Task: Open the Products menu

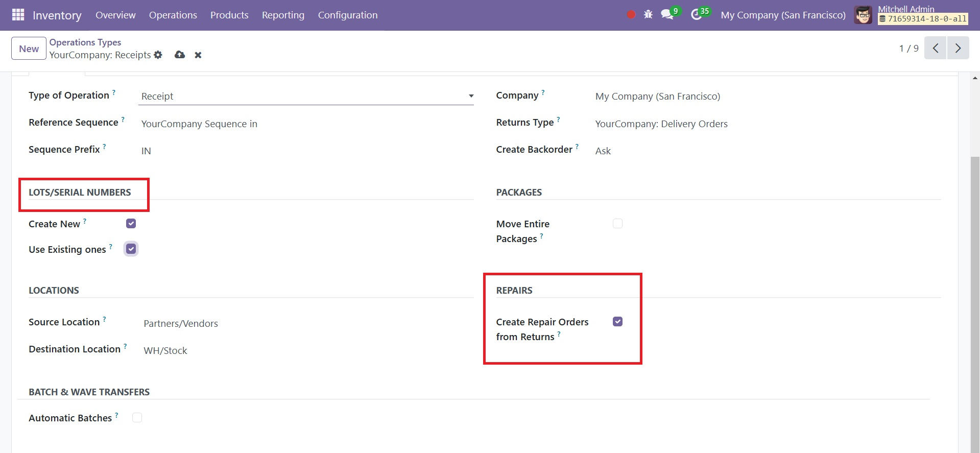Action: tap(229, 15)
